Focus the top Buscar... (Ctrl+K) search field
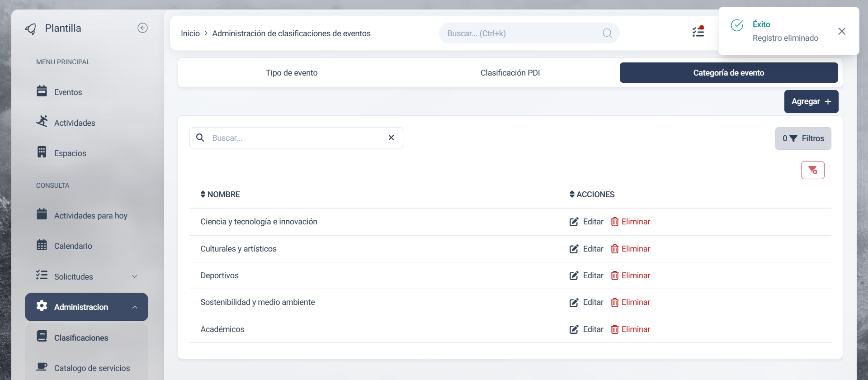Viewport: 868px width, 380px height. [529, 33]
